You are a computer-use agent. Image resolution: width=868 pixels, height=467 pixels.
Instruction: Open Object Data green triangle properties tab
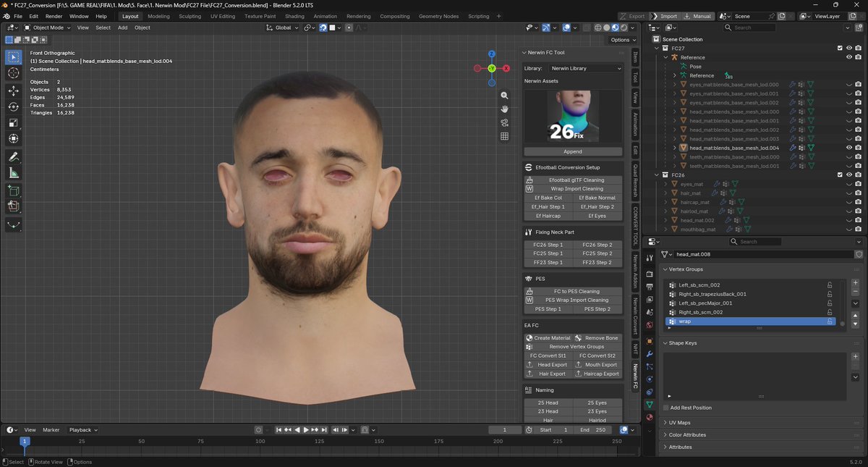[x=650, y=404]
